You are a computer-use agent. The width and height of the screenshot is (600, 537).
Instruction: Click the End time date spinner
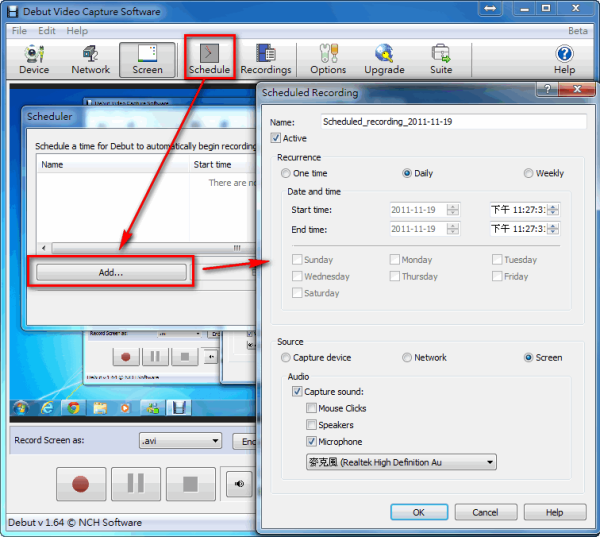pos(453,229)
